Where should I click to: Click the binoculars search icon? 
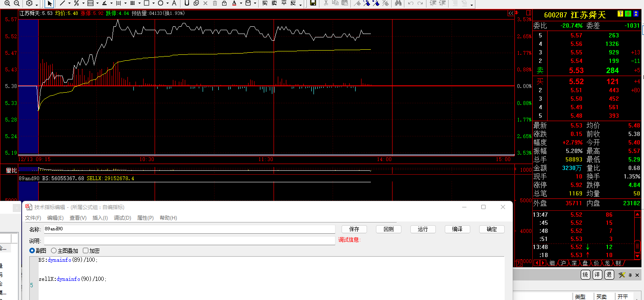click(x=398, y=3)
